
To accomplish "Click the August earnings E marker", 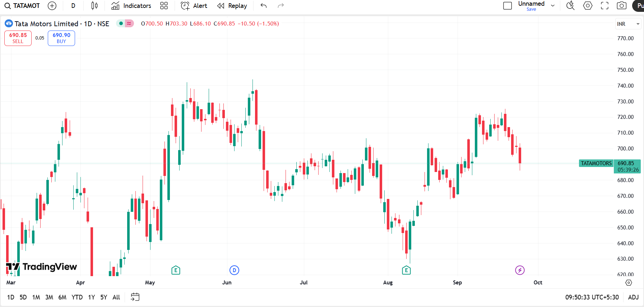I will tap(406, 270).
